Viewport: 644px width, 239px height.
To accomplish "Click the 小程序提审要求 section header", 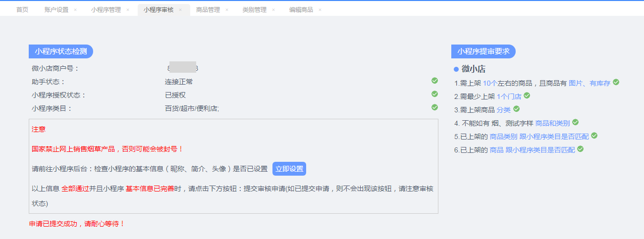I will coord(483,51).
